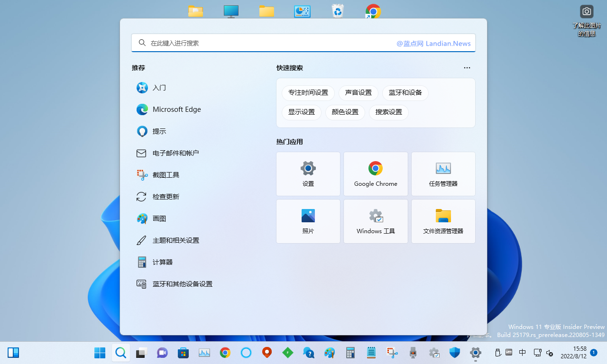
Task: Select the 蓝牙和设备 quick search chip
Action: [x=405, y=93]
